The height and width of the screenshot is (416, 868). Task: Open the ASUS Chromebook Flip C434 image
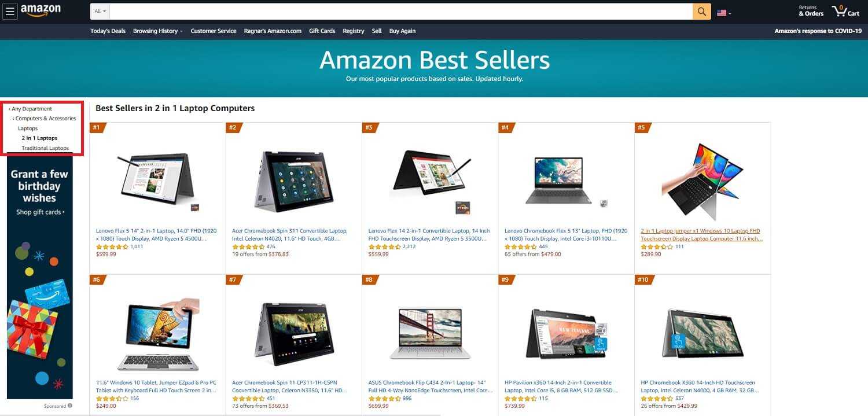[x=429, y=334]
